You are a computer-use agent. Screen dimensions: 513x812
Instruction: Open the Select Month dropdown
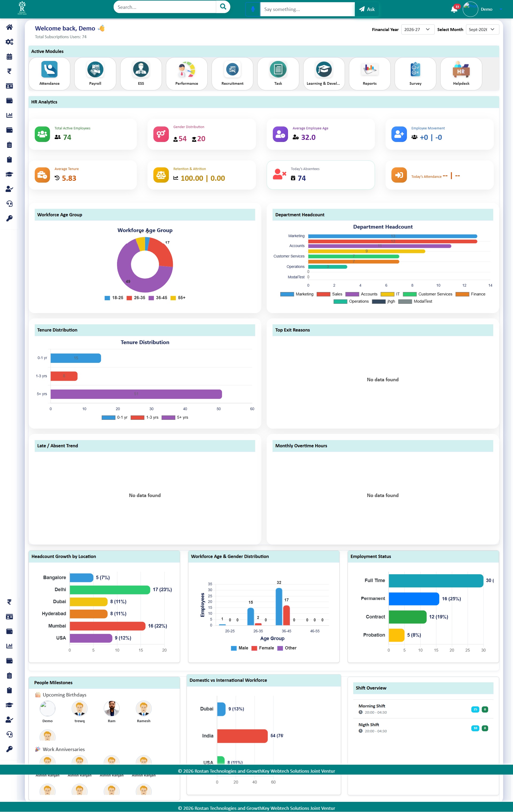point(482,29)
